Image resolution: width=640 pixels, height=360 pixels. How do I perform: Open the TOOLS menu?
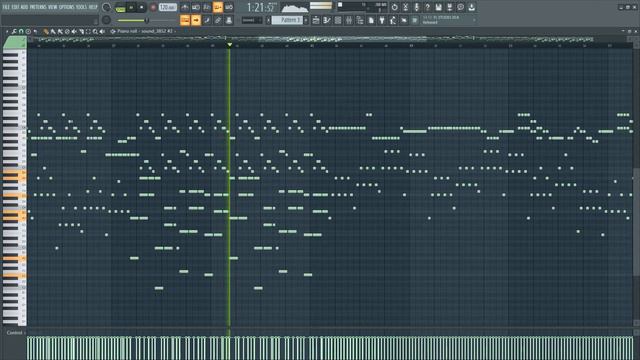[x=81, y=7]
